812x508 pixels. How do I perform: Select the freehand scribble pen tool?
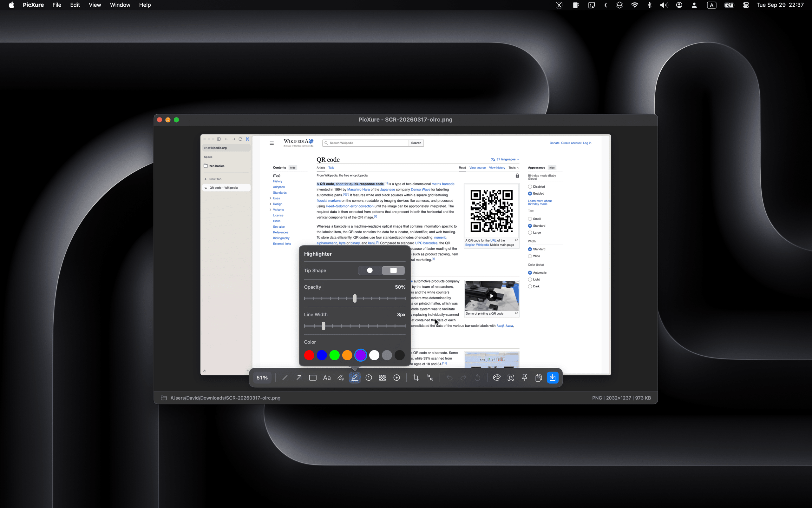pyautogui.click(x=341, y=378)
